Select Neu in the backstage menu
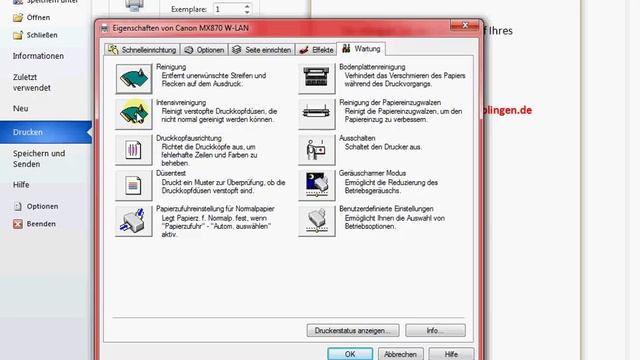Viewport: 640px width, 360px height. [x=20, y=109]
